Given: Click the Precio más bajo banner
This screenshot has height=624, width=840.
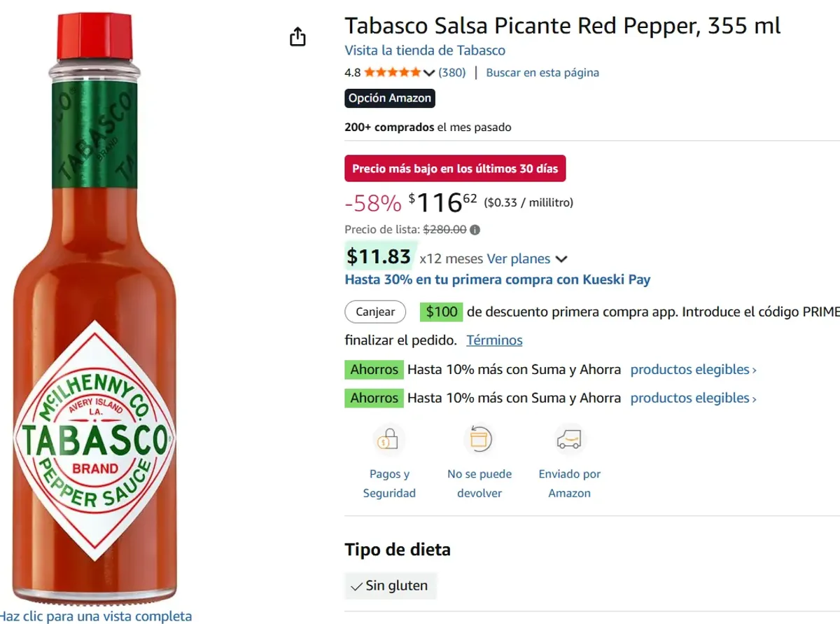Looking at the screenshot, I should point(455,168).
